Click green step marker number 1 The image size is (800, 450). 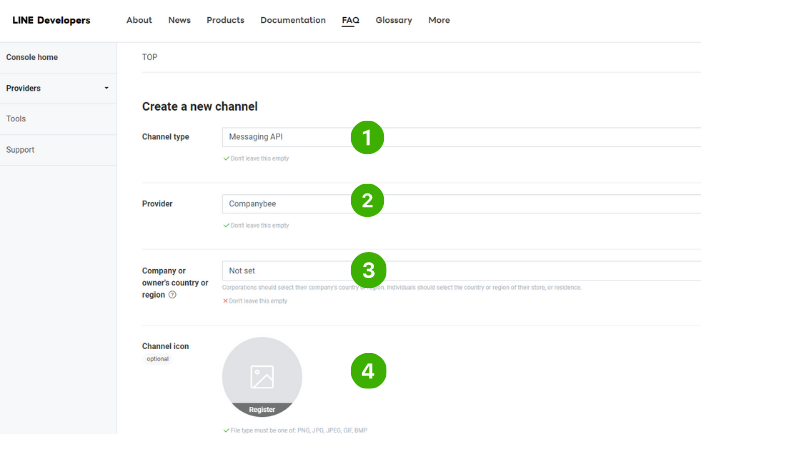coord(367,137)
